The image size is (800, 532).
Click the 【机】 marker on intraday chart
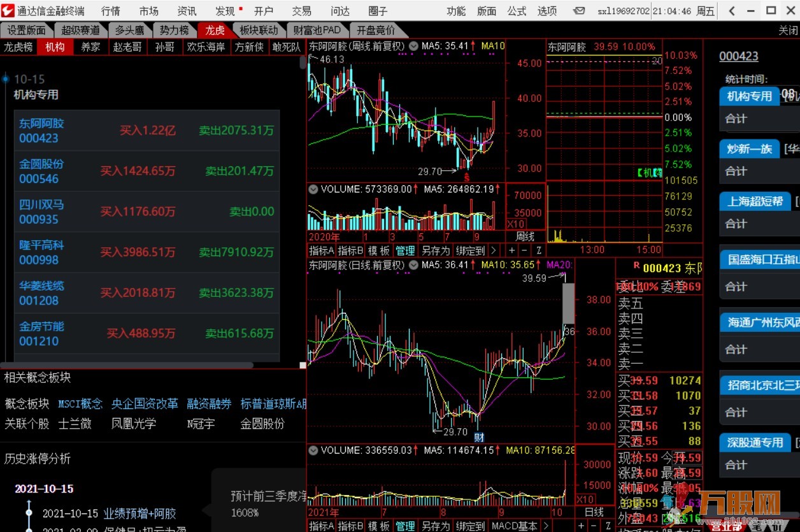click(650, 172)
